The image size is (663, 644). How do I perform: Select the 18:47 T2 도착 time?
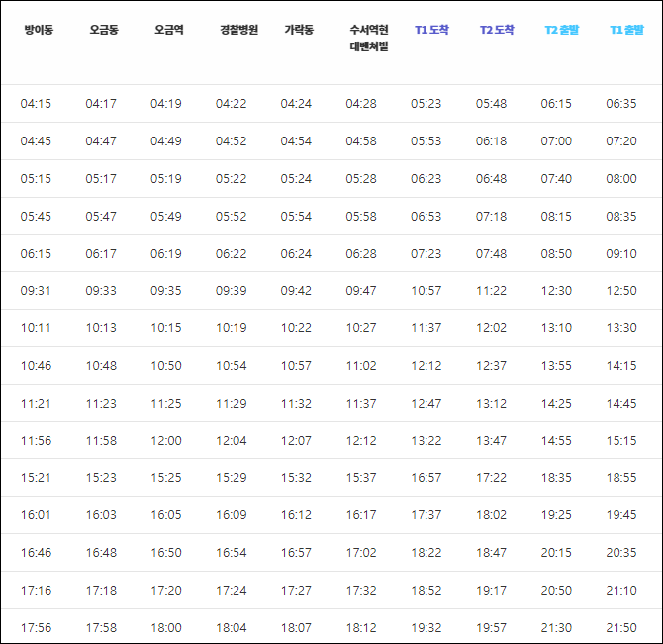coord(492,553)
